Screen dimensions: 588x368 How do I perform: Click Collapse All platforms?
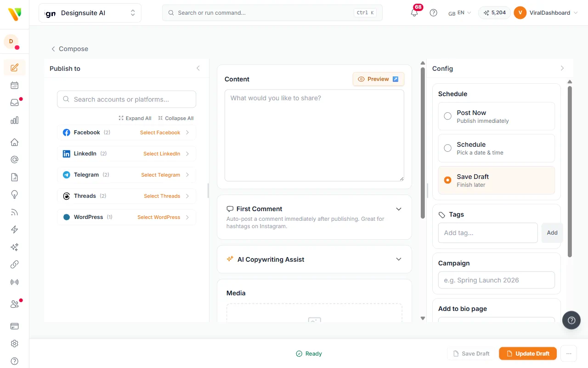click(176, 118)
